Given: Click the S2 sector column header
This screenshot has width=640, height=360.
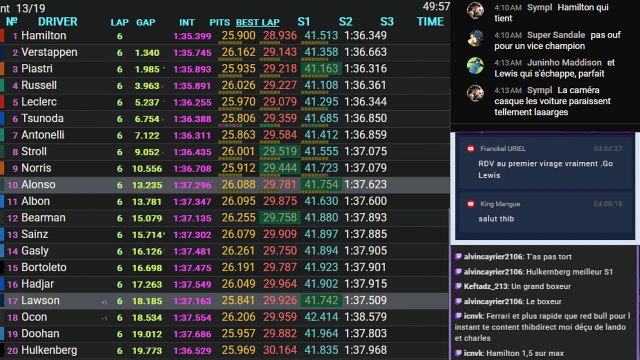Looking at the screenshot, I should pyautogui.click(x=345, y=22).
